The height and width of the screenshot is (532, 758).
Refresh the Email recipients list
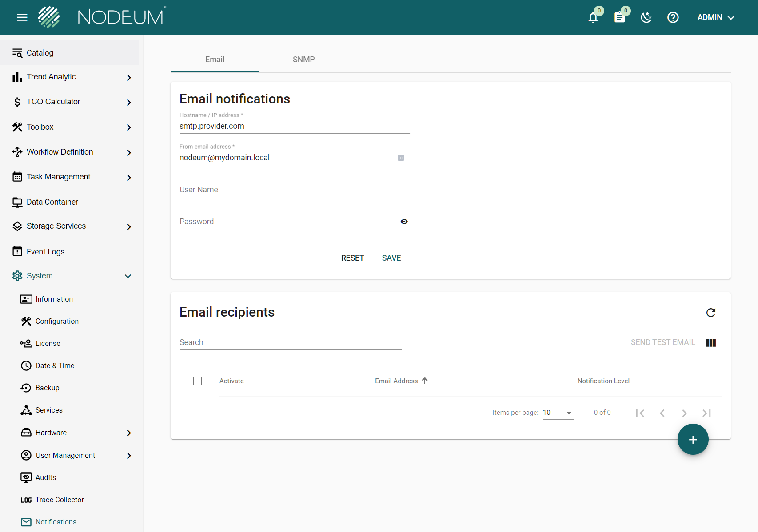[711, 313]
